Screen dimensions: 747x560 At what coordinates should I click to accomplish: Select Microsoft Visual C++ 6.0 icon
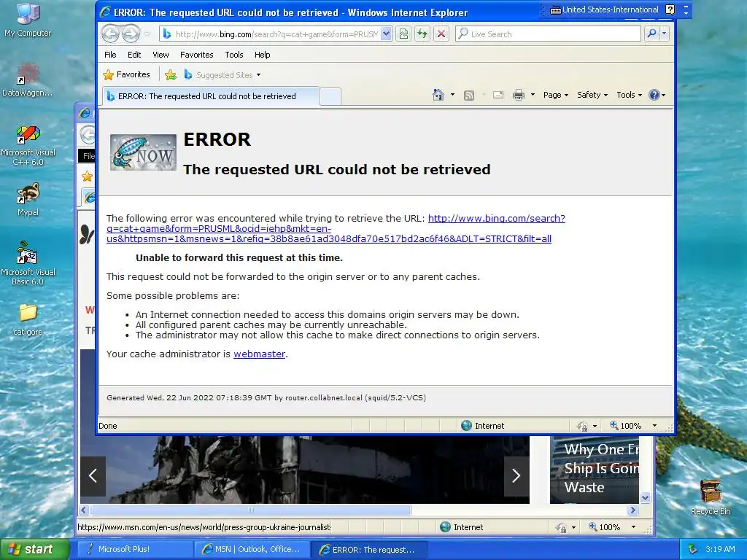(28, 145)
